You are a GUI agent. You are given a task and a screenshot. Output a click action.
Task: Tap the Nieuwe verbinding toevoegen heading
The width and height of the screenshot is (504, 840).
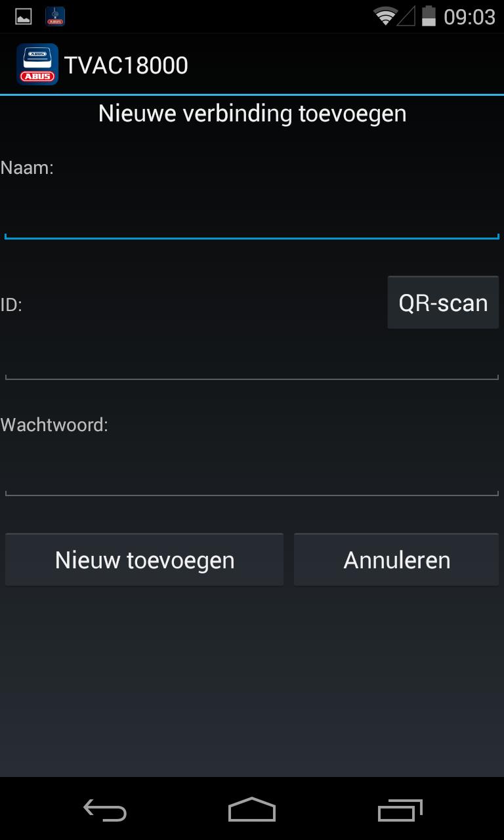coord(252,114)
